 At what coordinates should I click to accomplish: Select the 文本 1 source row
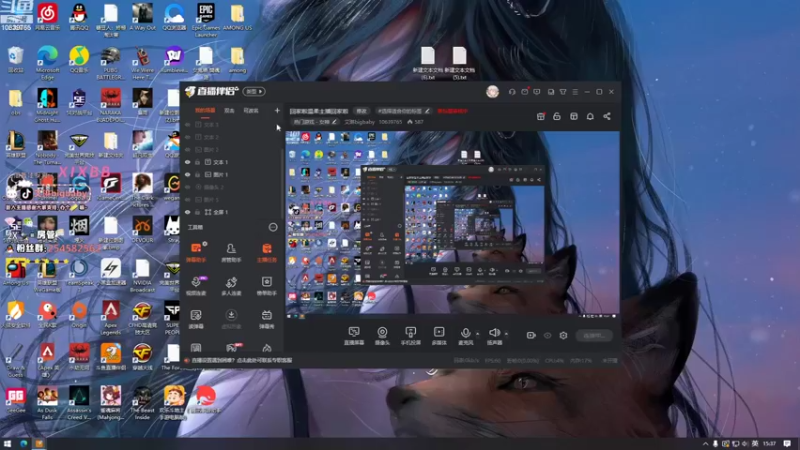[x=231, y=162]
